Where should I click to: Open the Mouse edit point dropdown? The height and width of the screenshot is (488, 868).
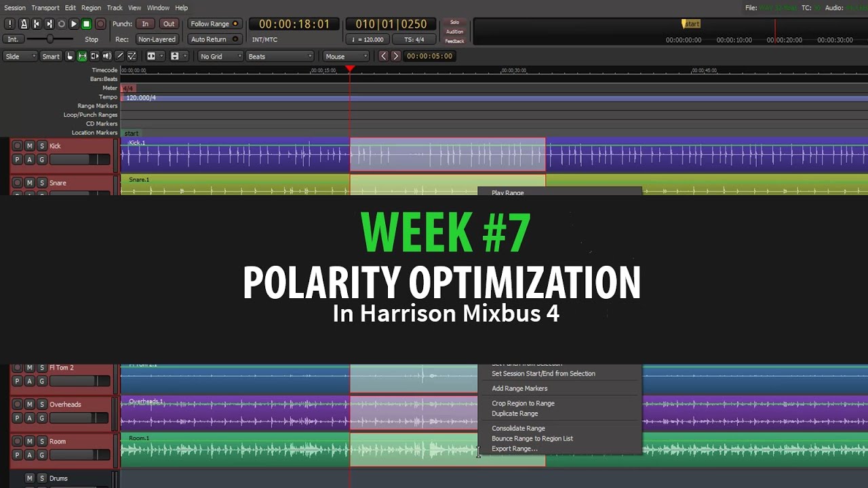[346, 56]
